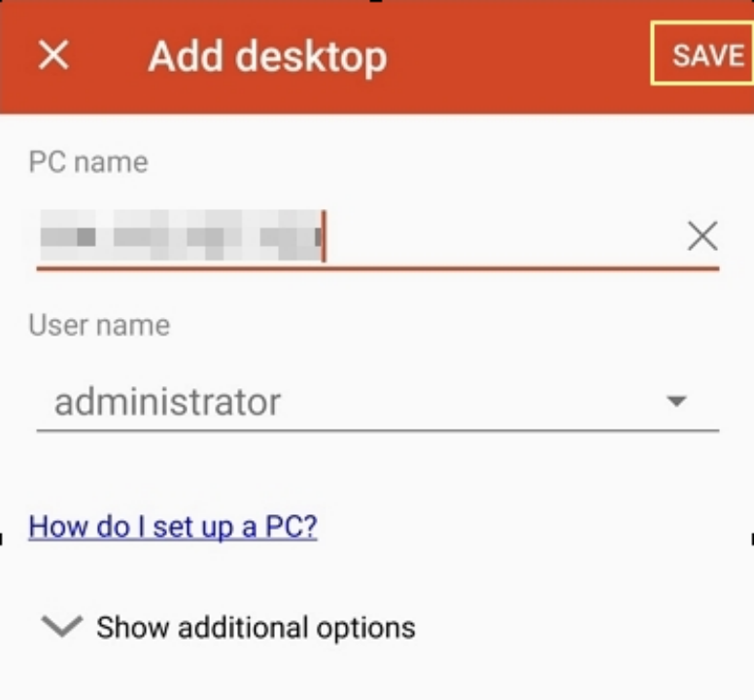The width and height of the screenshot is (754, 700).
Task: Click the "Show additional options" text
Action: (256, 627)
